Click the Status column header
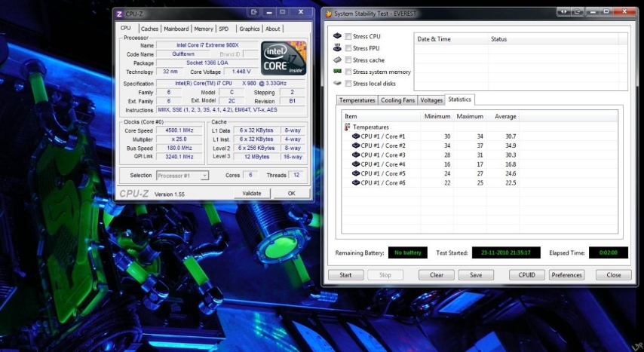The image size is (644, 352). (x=553, y=39)
